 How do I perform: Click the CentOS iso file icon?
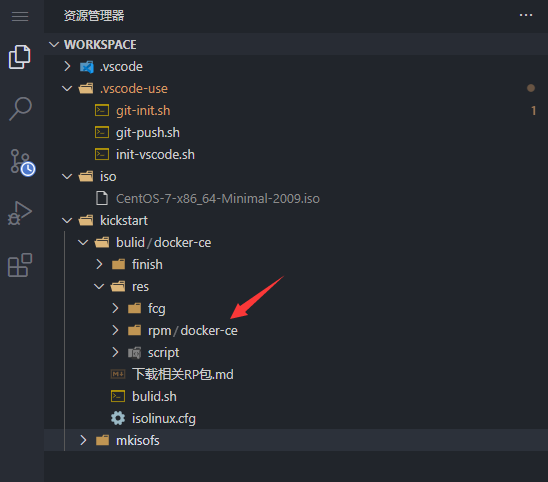102,198
